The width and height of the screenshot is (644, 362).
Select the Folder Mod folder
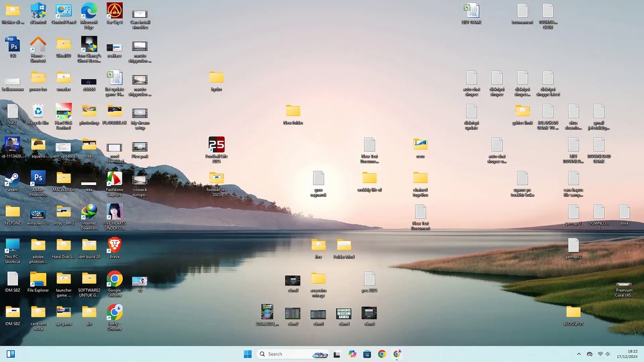click(x=344, y=248)
